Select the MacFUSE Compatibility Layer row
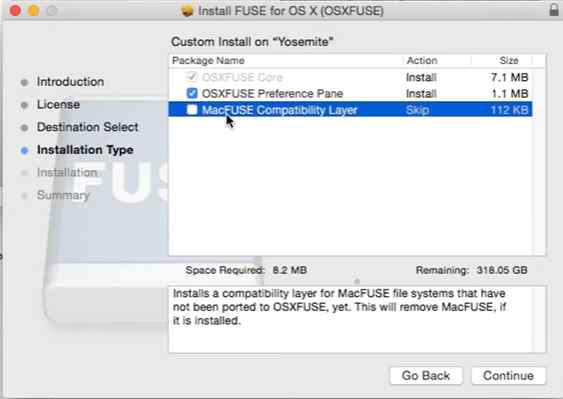Viewport: 563px width, 399px height. pyautogui.click(x=350, y=110)
